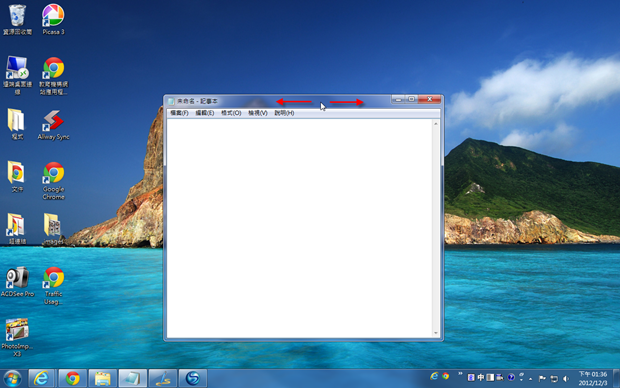Open the 檔案(F) menu in Notepad

179,113
